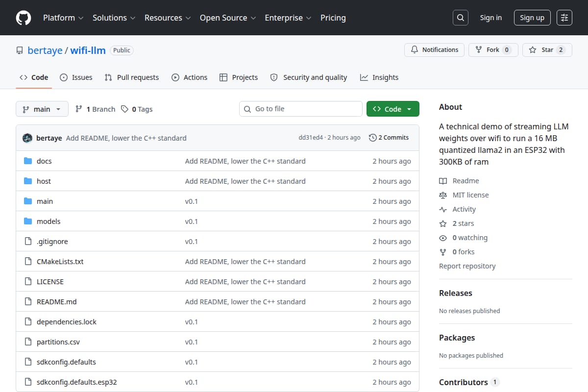The width and height of the screenshot is (588, 392).
Task: Click the 1 Branch link
Action: (x=95, y=109)
